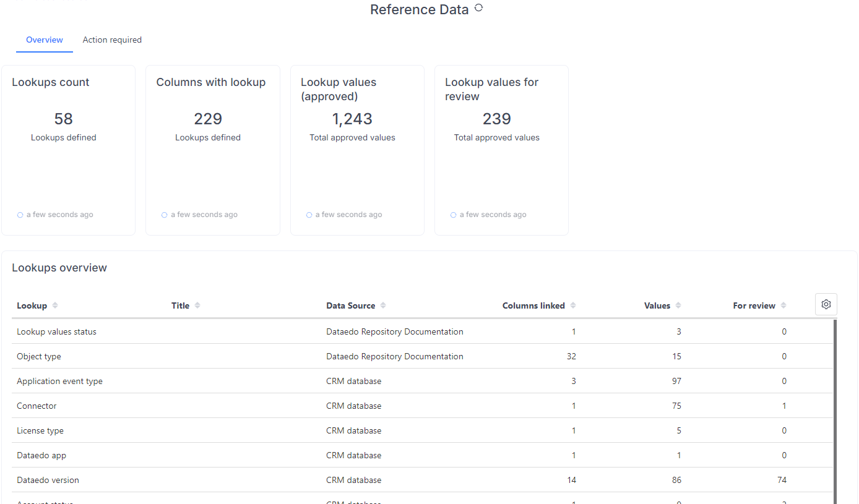This screenshot has height=504, width=859.
Task: Switch to the Overview tab
Action: (45, 40)
